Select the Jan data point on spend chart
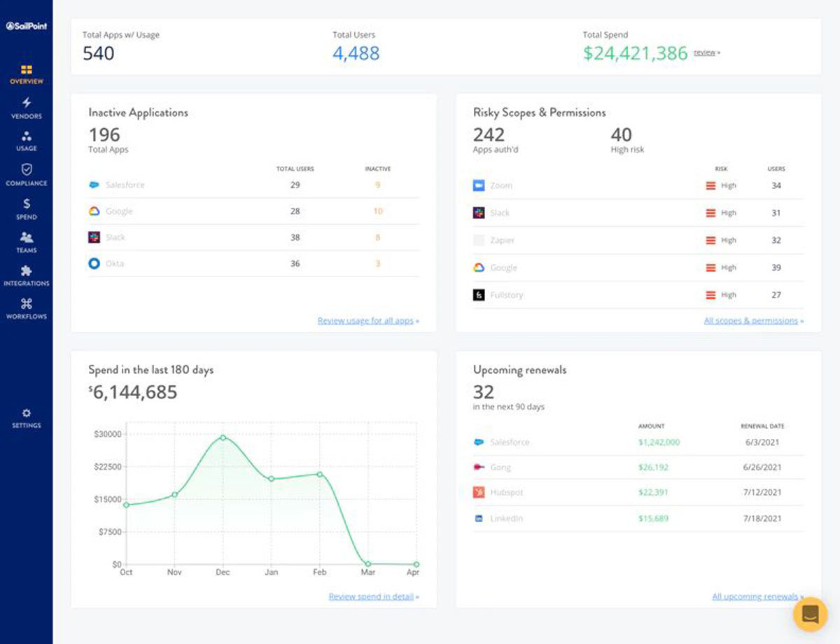The image size is (840, 644). pos(272,479)
